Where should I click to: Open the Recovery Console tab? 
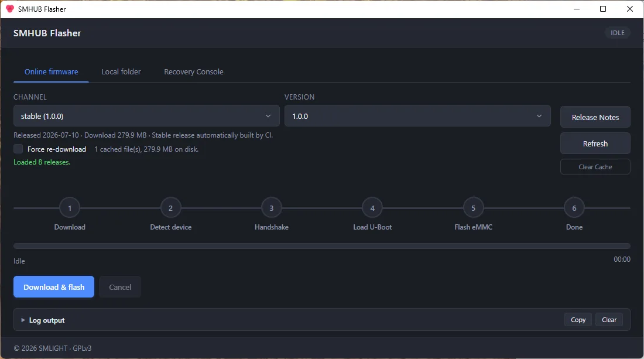pyautogui.click(x=194, y=71)
